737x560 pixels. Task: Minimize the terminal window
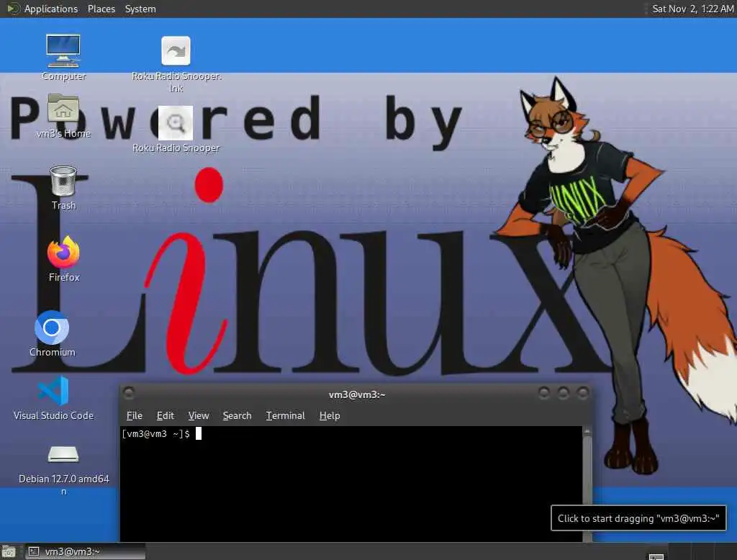tap(544, 392)
